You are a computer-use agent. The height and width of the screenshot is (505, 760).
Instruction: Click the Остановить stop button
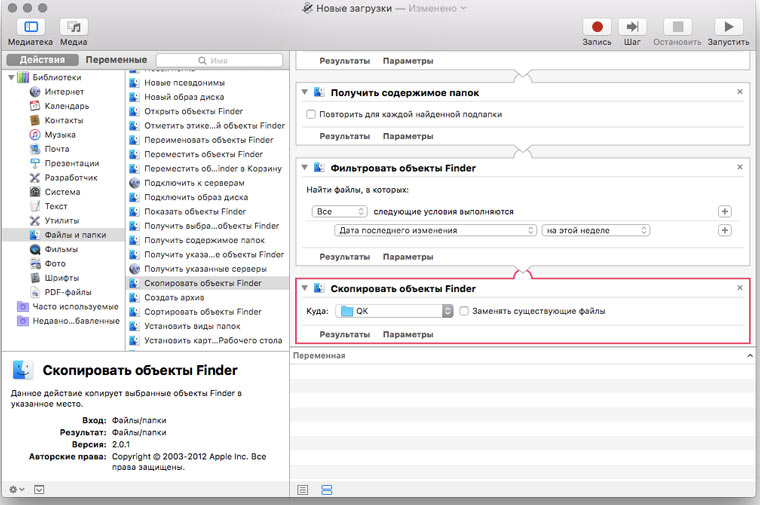(x=678, y=27)
